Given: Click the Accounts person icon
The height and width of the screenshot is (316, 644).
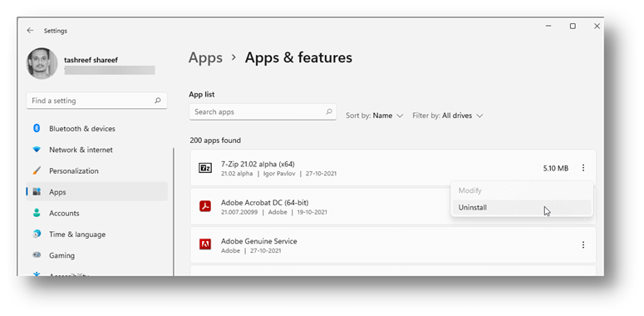Looking at the screenshot, I should [x=37, y=213].
